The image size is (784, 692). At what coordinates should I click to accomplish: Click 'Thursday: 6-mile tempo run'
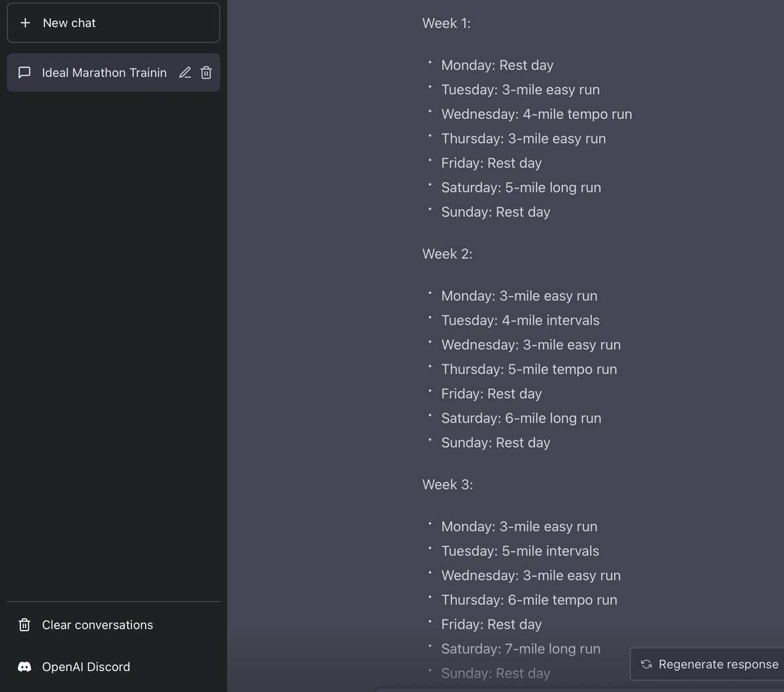click(x=529, y=600)
